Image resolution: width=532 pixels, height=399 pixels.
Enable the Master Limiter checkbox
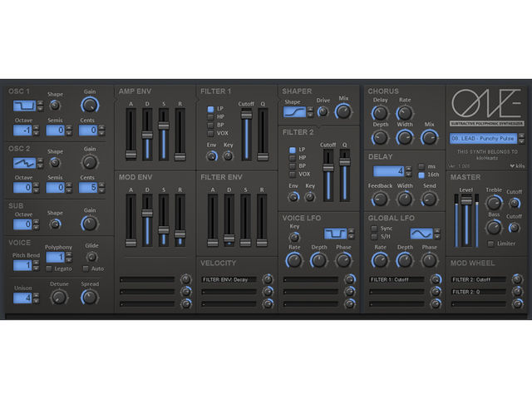pos(490,244)
